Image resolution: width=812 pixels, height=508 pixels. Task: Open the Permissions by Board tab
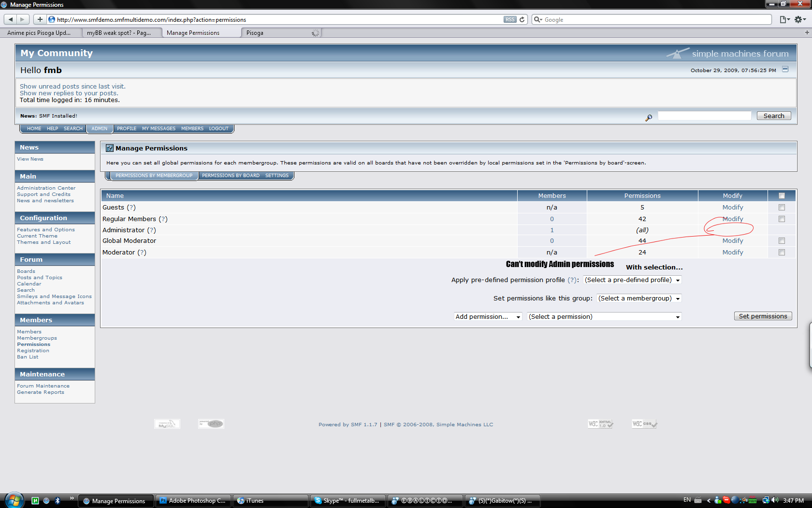click(x=231, y=176)
